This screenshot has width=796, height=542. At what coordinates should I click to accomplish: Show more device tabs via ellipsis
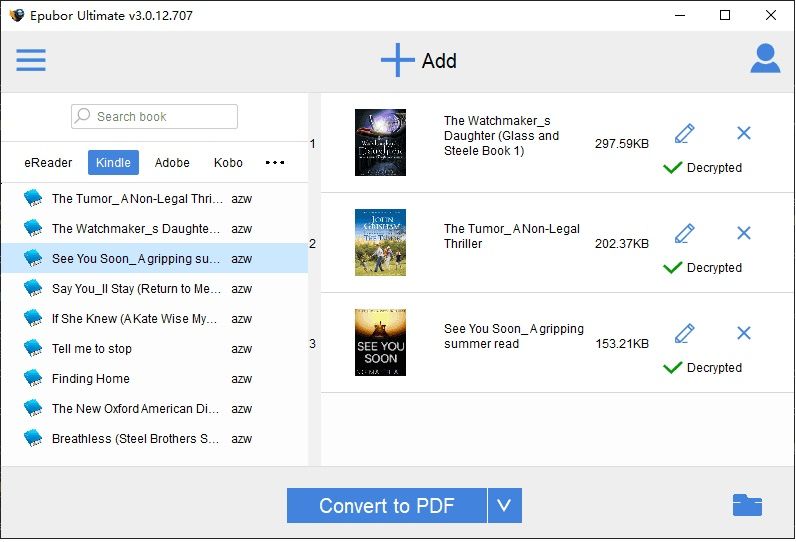coord(275,162)
